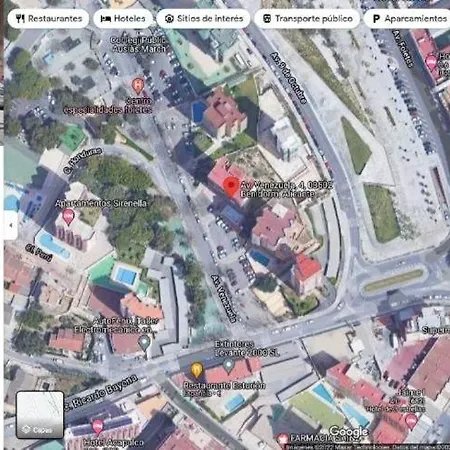Click the Av. Foietes street label
Screen dimensions: 450x450
pos(403,49)
